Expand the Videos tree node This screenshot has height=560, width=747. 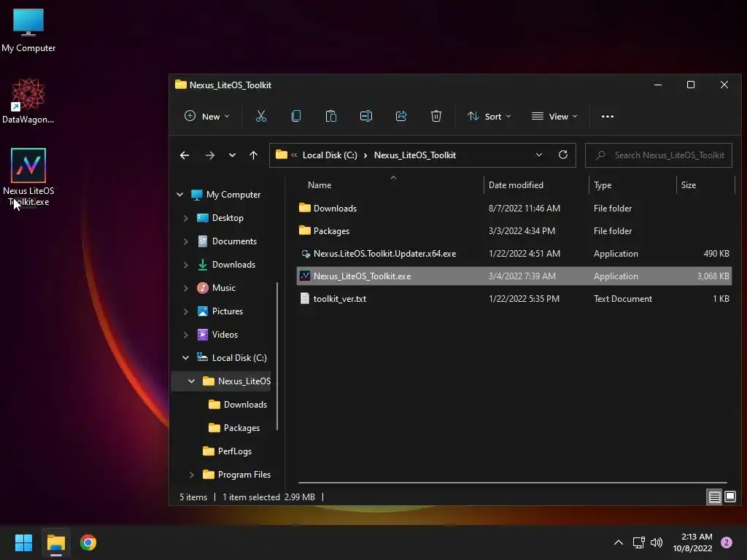[186, 335]
